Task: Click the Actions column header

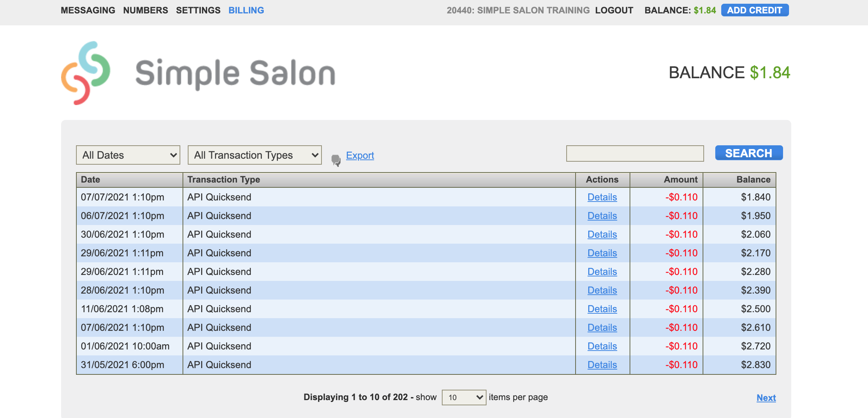Action: tap(603, 180)
